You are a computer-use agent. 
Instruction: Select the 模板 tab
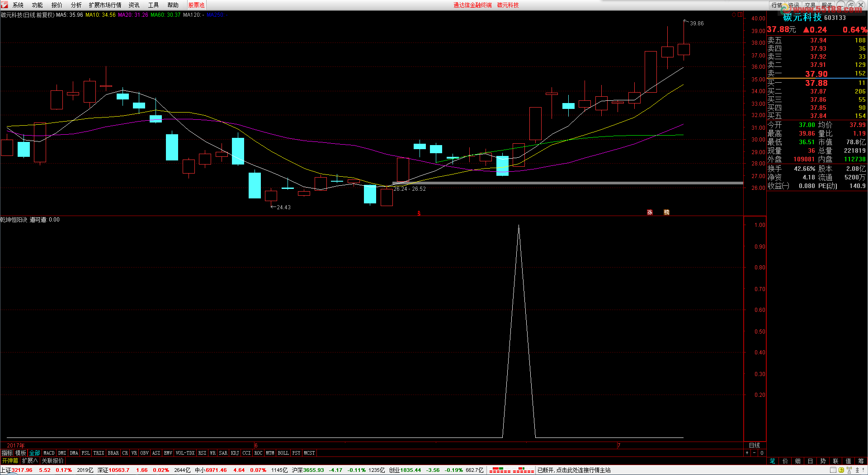tap(21, 453)
